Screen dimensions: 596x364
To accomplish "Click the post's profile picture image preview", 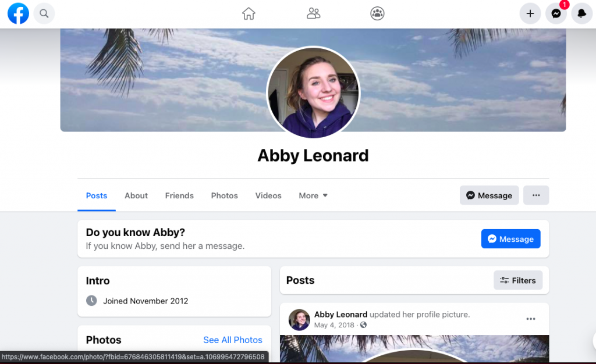I will point(414,348).
